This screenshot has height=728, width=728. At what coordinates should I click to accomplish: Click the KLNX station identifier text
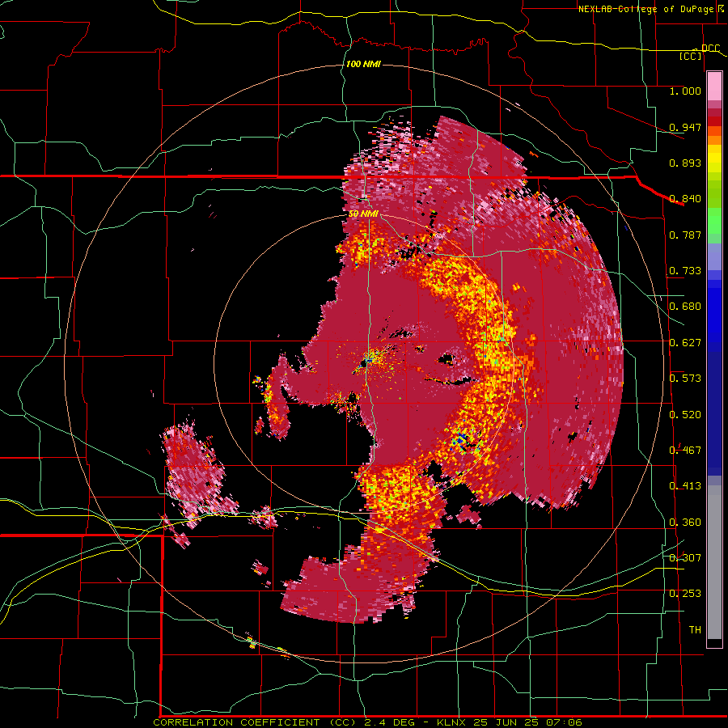(452, 722)
